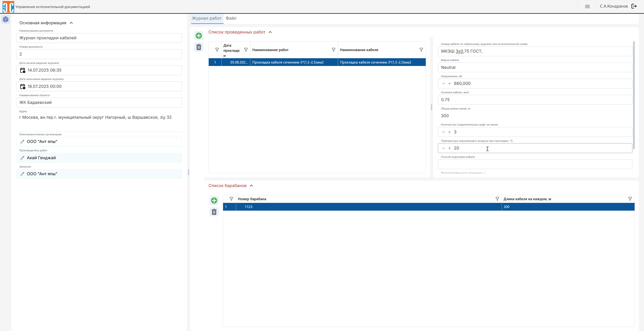Open the hamburger menu in the header

(x=587, y=6)
